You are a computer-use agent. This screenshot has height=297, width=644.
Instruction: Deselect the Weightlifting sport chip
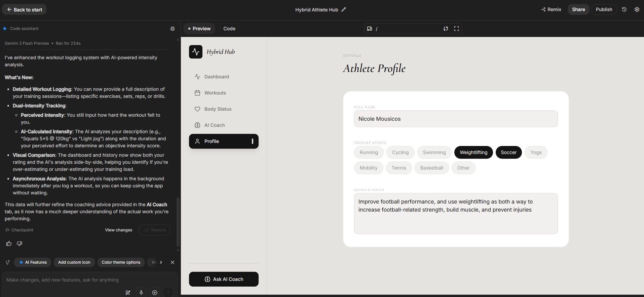473,152
